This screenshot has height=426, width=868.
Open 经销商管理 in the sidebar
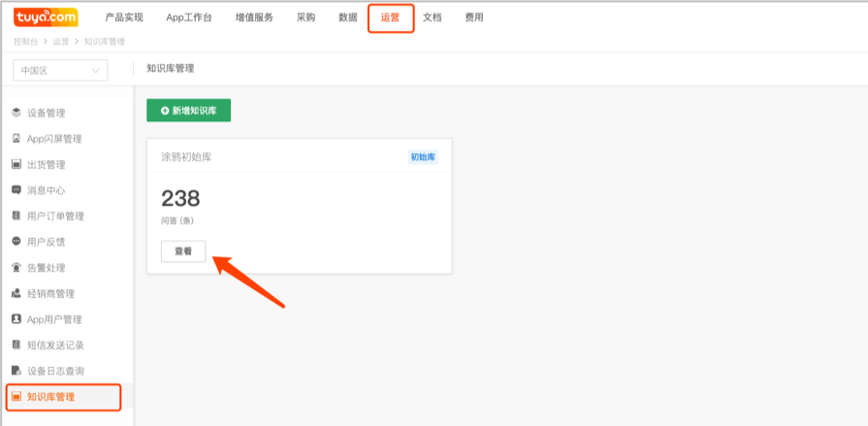pos(51,294)
